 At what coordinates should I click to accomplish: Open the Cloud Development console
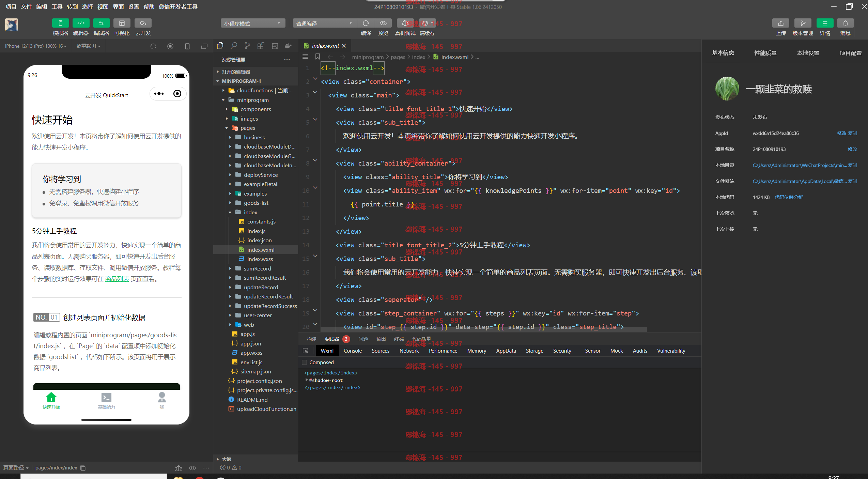click(143, 23)
